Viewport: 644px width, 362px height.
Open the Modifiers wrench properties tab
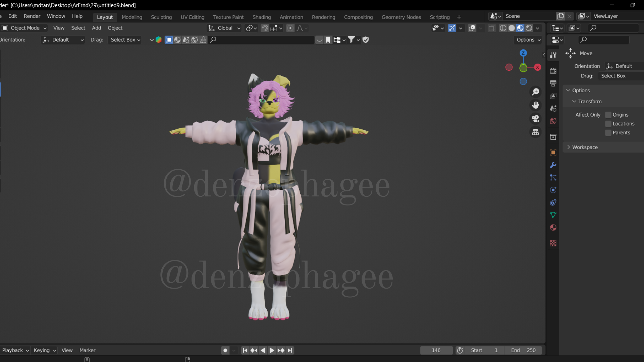(x=553, y=165)
